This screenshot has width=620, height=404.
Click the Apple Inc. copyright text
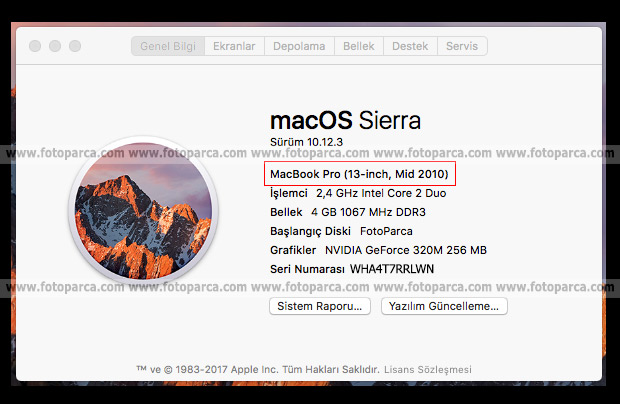pos(258,370)
